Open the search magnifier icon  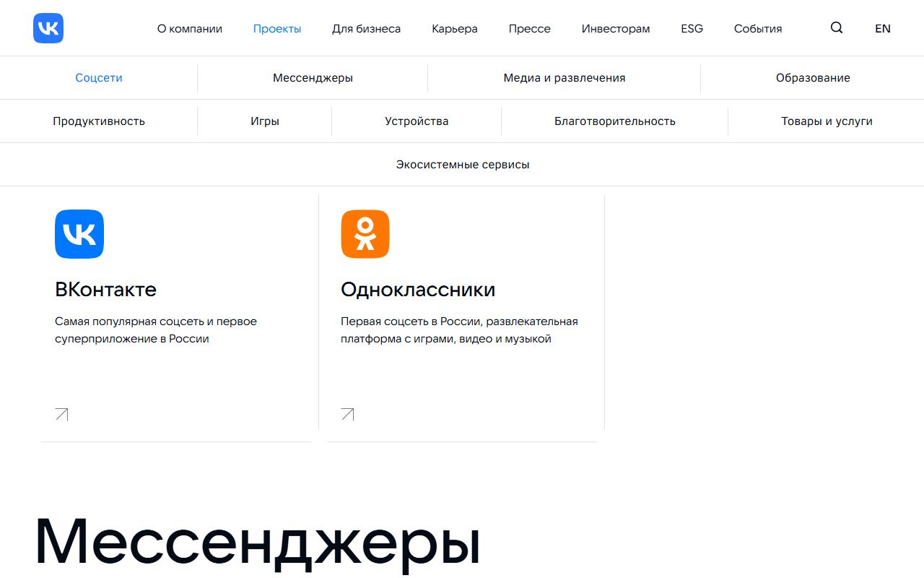(837, 28)
